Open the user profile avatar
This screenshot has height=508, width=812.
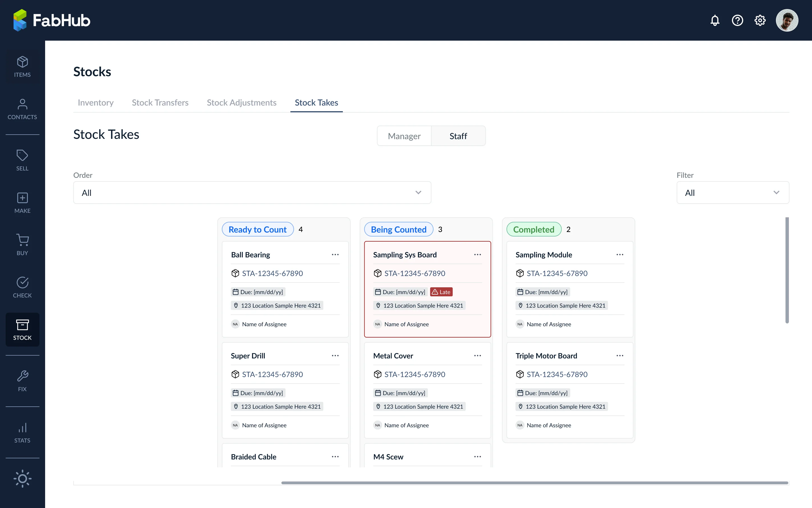(787, 21)
